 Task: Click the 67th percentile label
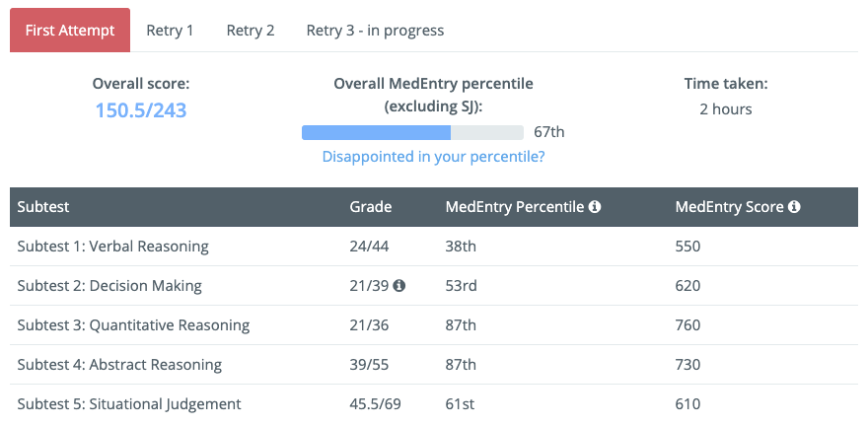point(549,132)
